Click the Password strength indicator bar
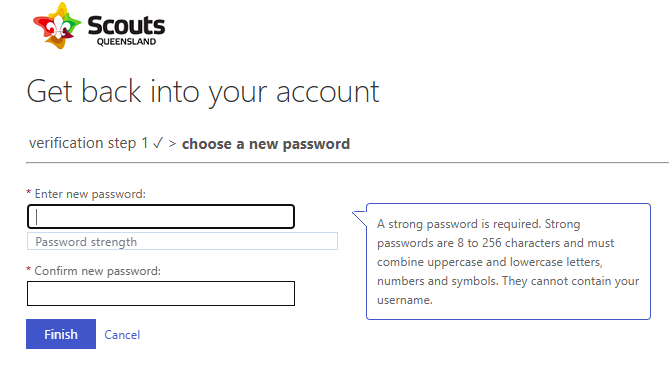The image size is (669, 367). (x=182, y=241)
